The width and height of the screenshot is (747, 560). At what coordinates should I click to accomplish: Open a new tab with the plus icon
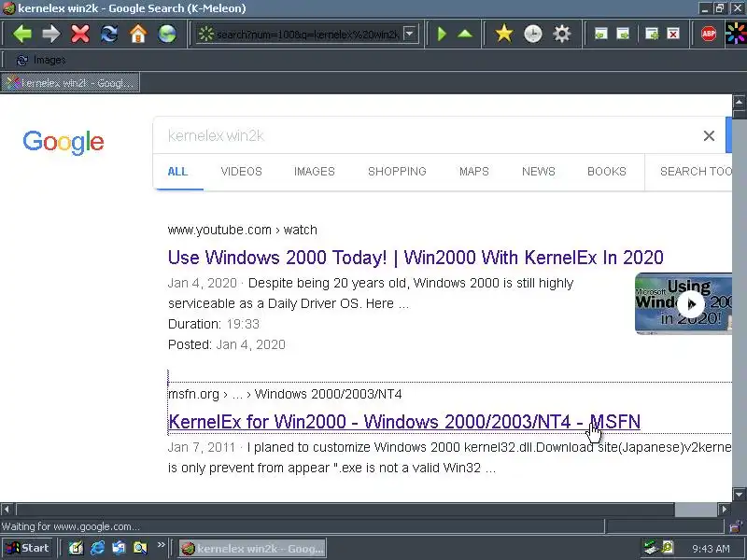[x=651, y=34]
